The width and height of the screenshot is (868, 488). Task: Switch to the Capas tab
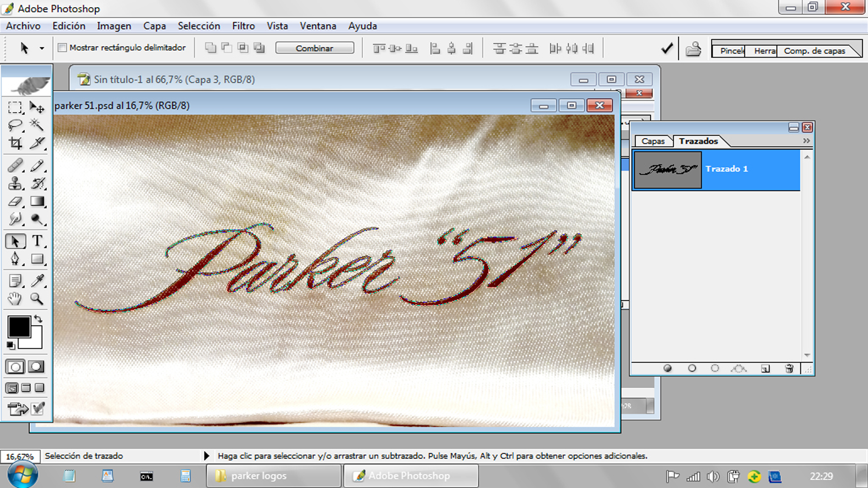pos(653,141)
